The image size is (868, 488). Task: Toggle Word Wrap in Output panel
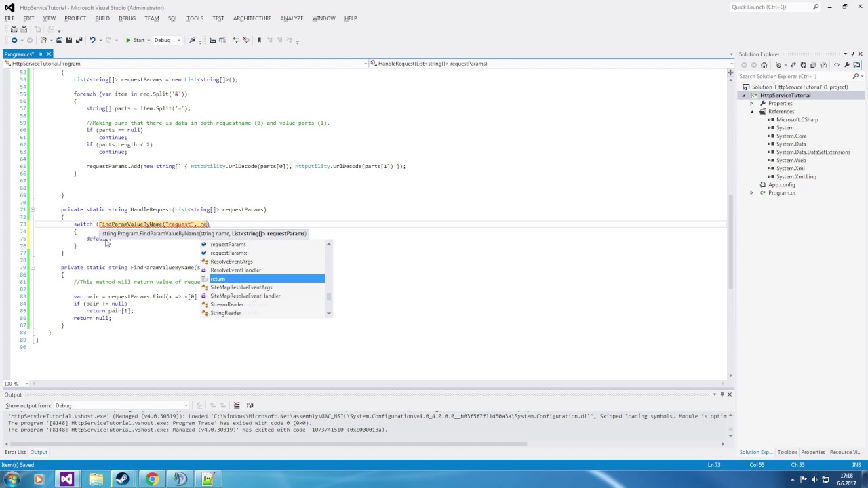(250, 405)
